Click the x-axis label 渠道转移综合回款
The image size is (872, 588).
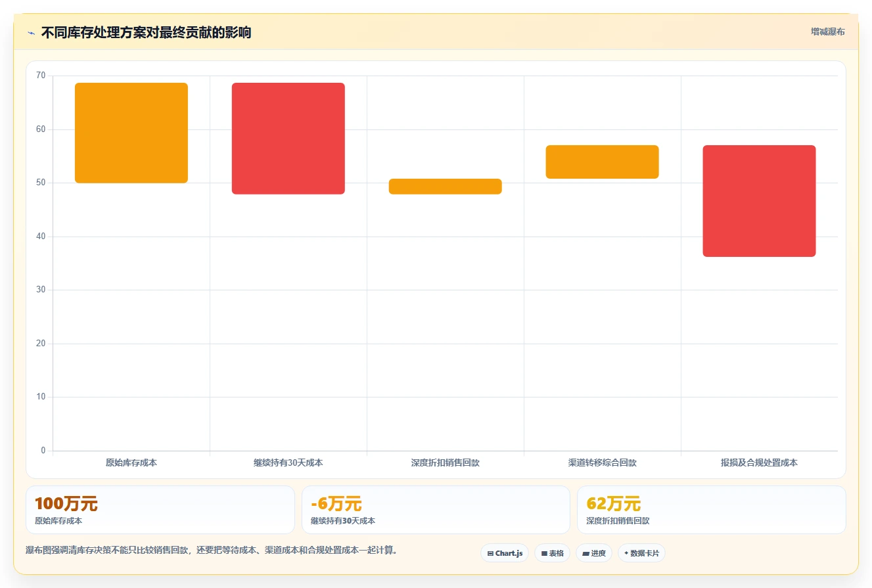pos(603,463)
